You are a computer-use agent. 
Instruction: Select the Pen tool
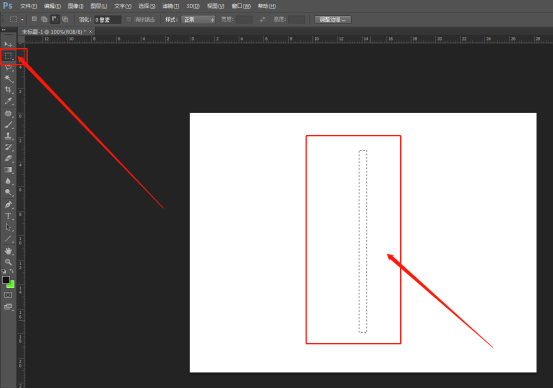[8, 205]
